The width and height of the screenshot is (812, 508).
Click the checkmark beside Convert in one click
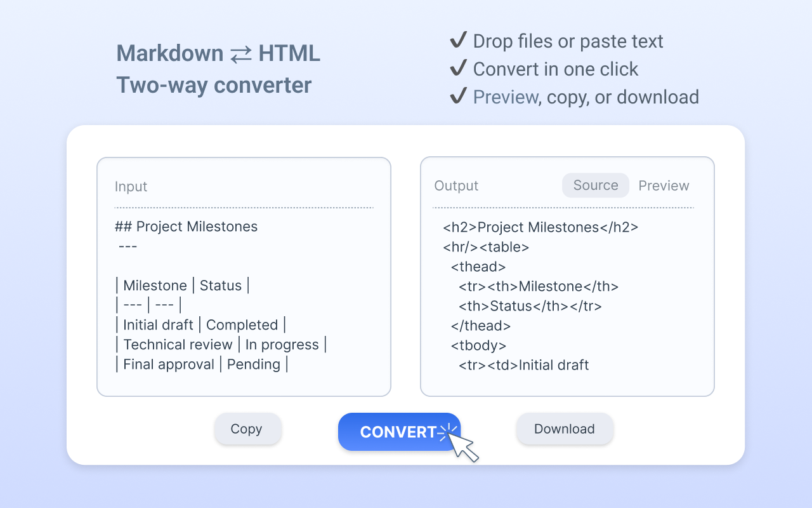click(x=458, y=69)
